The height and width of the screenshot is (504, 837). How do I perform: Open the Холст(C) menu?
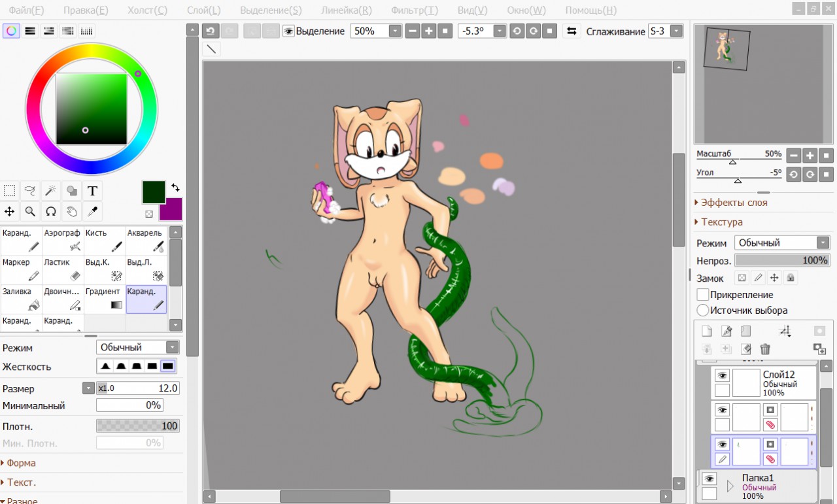[147, 10]
